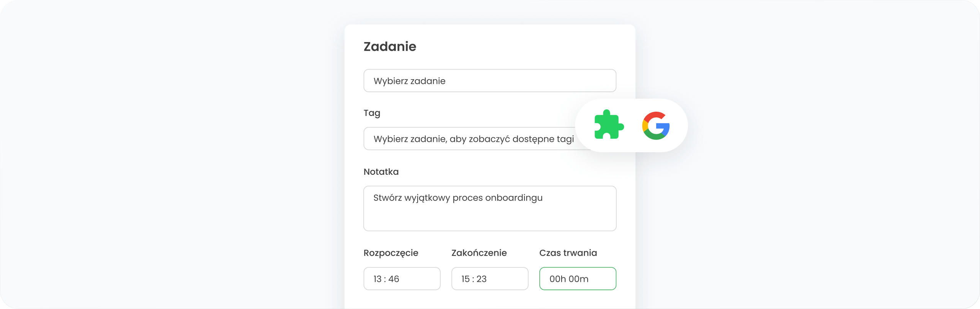
Task: Click the "Zadanie" heading
Action: pyautogui.click(x=390, y=46)
